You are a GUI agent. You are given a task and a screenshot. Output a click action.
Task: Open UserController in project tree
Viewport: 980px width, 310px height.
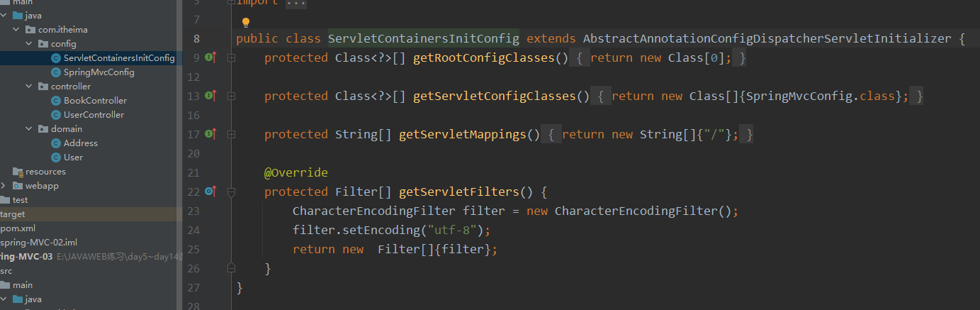[x=94, y=115]
